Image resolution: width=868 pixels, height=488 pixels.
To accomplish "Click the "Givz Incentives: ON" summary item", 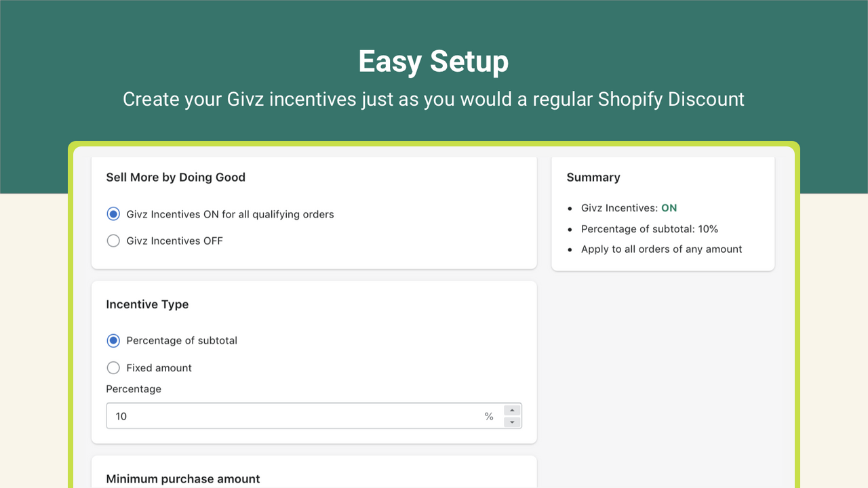I will (x=629, y=208).
